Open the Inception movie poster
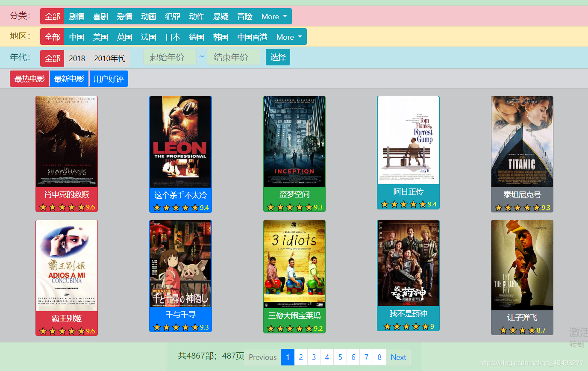Image resolution: width=588 pixels, height=371 pixels. (294, 141)
